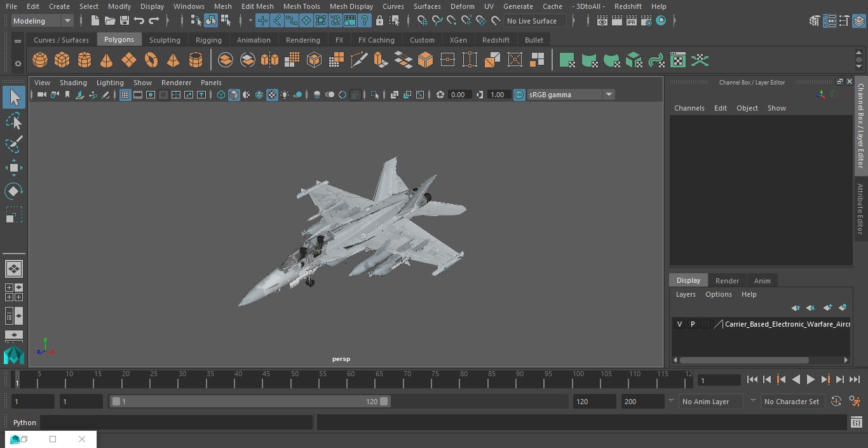The image size is (868, 448).
Task: Create a polygon torus from the shelf
Action: 151,60
